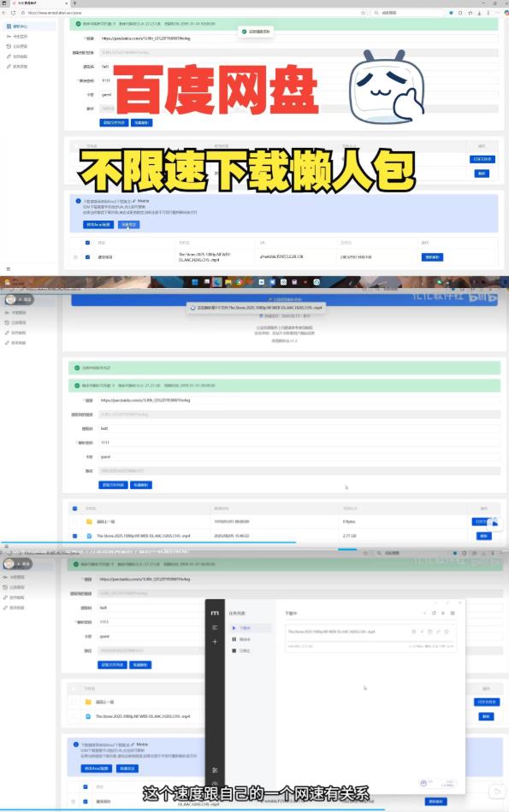Open the second sidebar item in the top frame

pyautogui.click(x=30, y=36)
